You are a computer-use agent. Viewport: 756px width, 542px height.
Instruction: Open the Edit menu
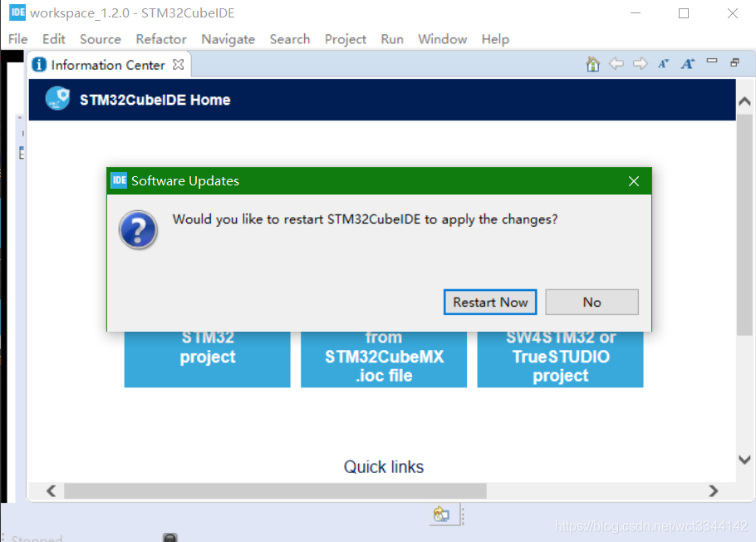[53, 39]
